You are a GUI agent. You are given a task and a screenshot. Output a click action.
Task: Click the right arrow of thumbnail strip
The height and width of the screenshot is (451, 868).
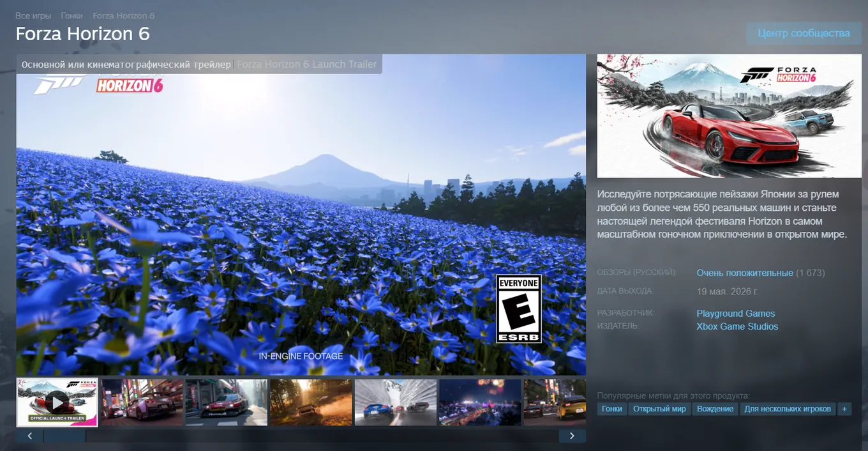pyautogui.click(x=572, y=436)
